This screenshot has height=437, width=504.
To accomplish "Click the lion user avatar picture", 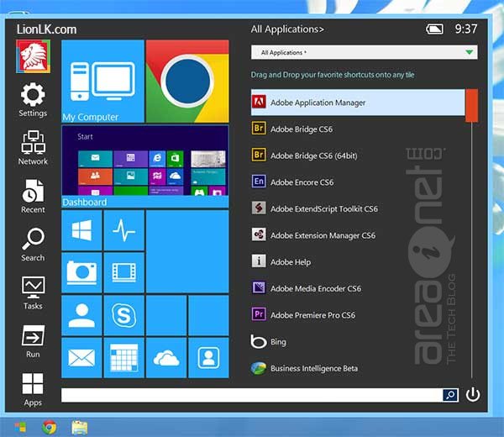I will pos(33,56).
